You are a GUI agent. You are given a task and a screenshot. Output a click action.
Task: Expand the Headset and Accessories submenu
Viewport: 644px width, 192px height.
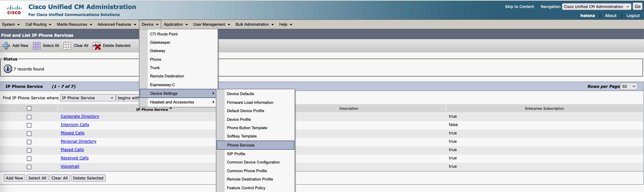tap(178, 102)
